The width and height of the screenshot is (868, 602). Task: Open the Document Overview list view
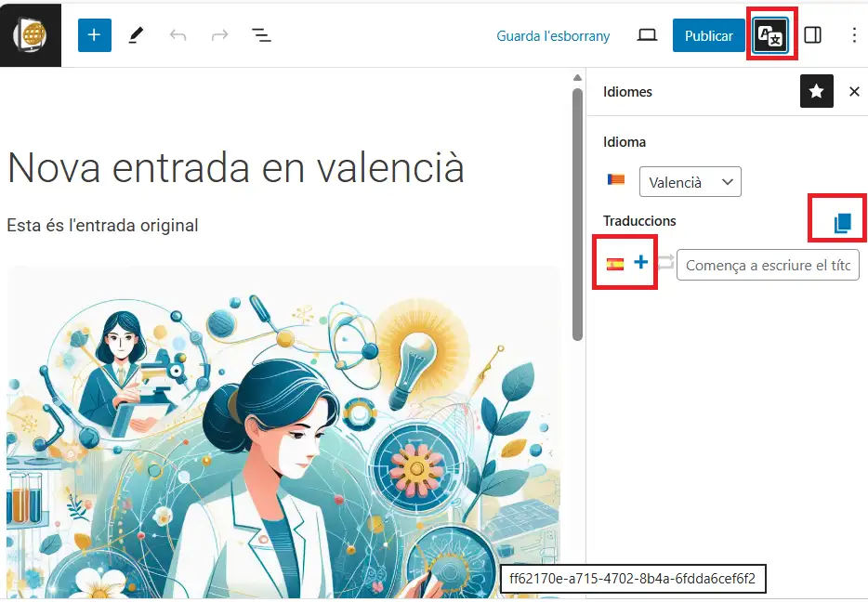click(x=261, y=35)
